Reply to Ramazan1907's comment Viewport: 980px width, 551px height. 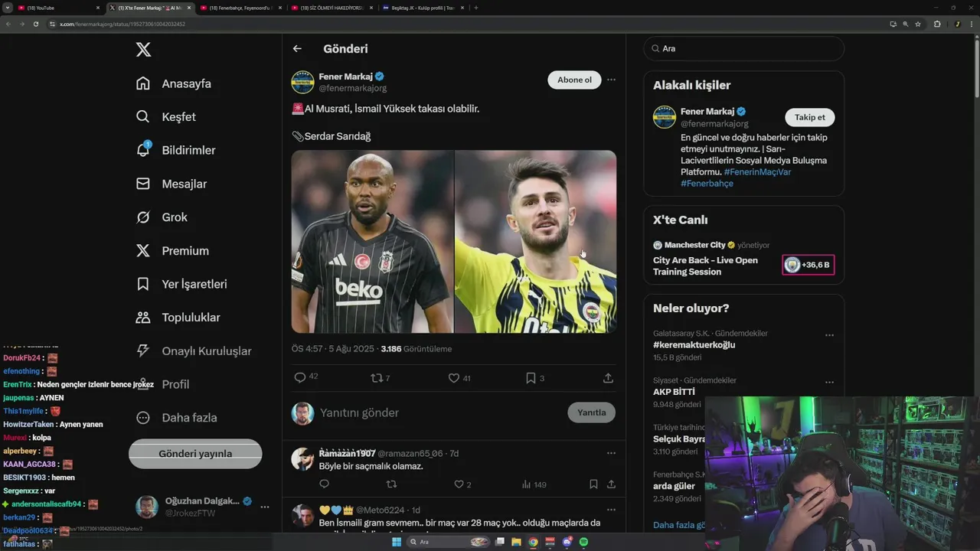(x=324, y=484)
